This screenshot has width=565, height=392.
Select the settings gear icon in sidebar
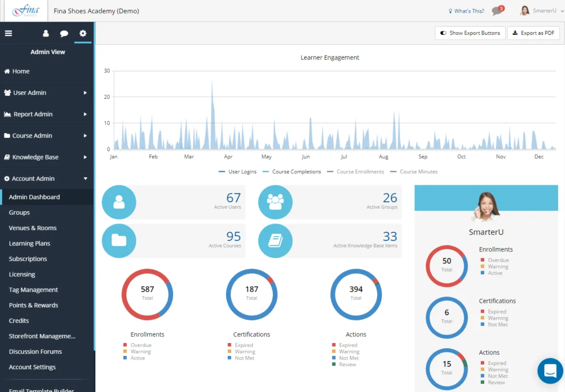(83, 33)
